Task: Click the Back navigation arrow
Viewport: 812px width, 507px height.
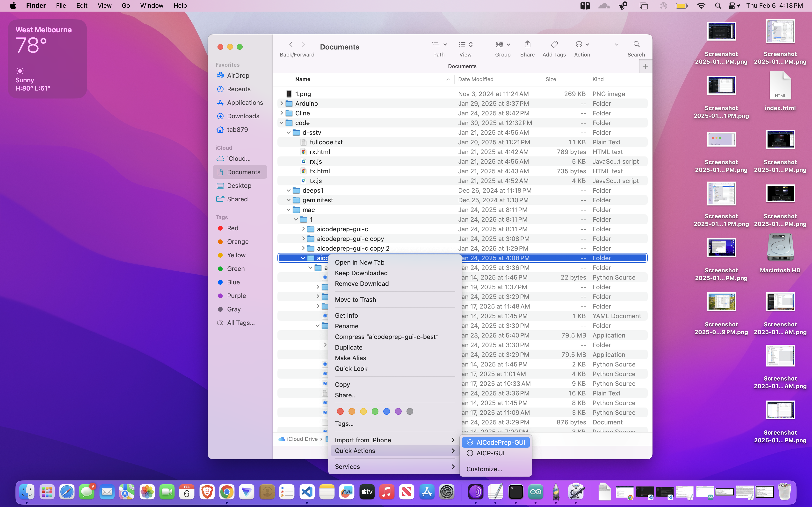Action: point(291,44)
